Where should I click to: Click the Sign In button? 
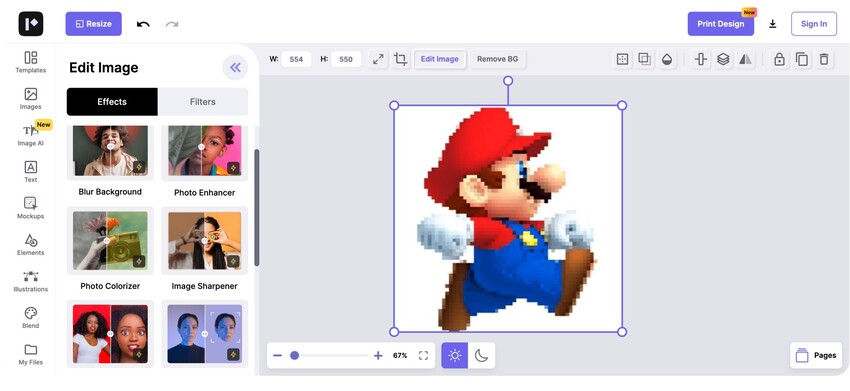(814, 24)
